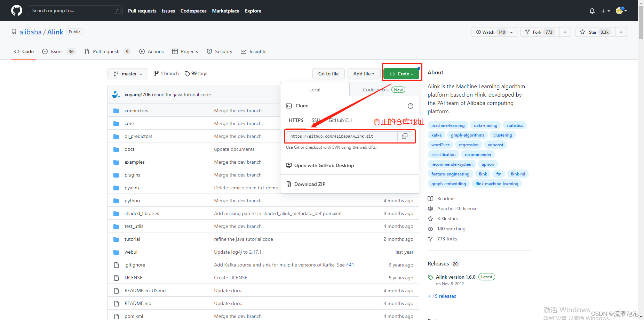Click xuyang1706 committer avatar

[x=116, y=95]
